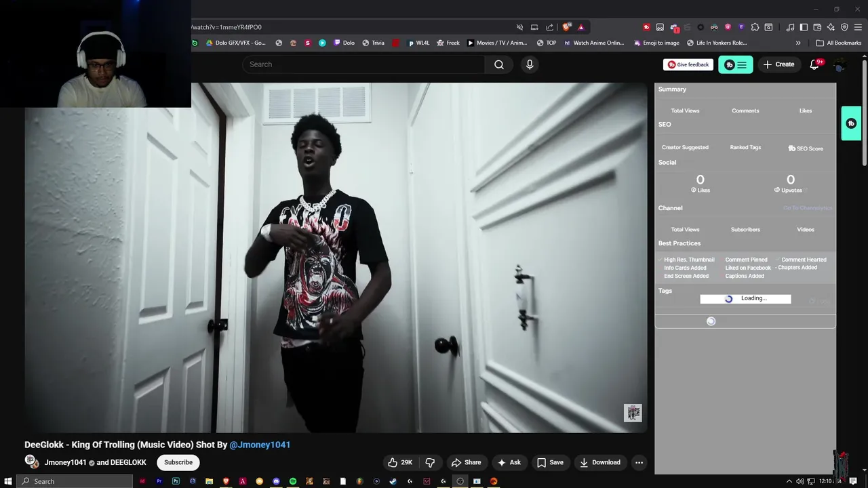
Task: Open the TOP bookmark
Action: 546,43
